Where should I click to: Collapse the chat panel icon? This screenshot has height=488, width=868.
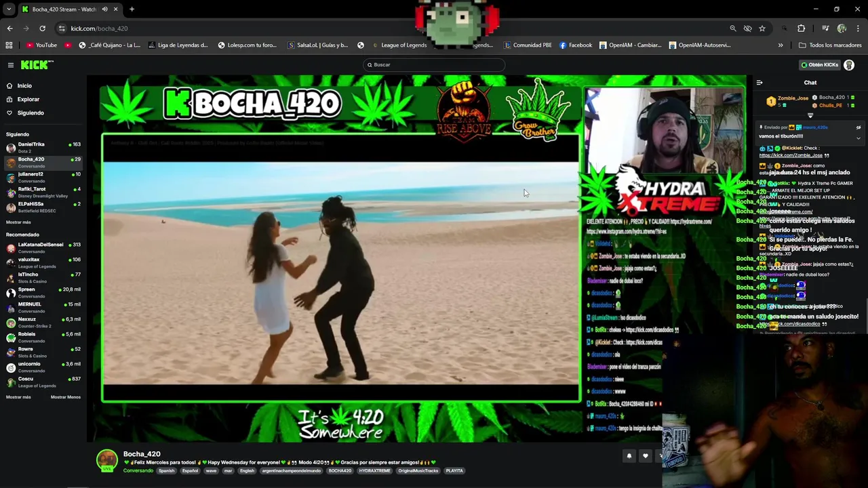pyautogui.click(x=759, y=83)
